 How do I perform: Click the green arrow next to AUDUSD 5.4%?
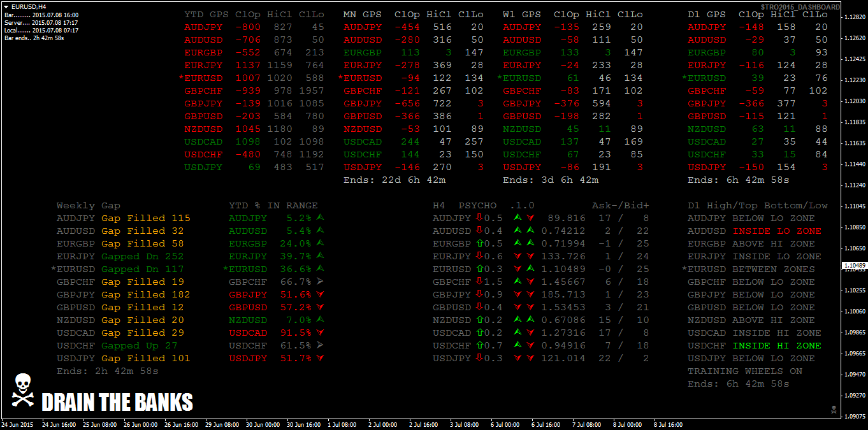320,231
